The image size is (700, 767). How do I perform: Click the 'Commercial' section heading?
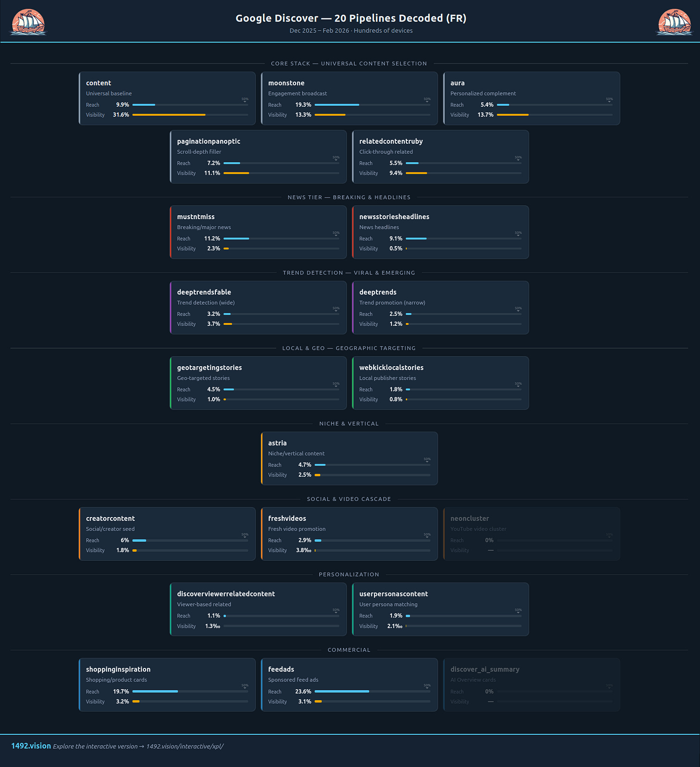[x=349, y=650]
